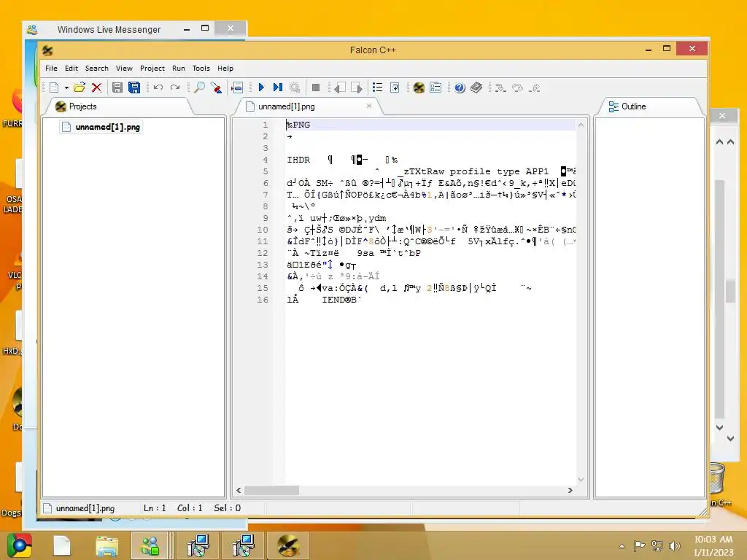Click the Compile and Run icon
The height and width of the screenshot is (560, 747).
coord(278,87)
